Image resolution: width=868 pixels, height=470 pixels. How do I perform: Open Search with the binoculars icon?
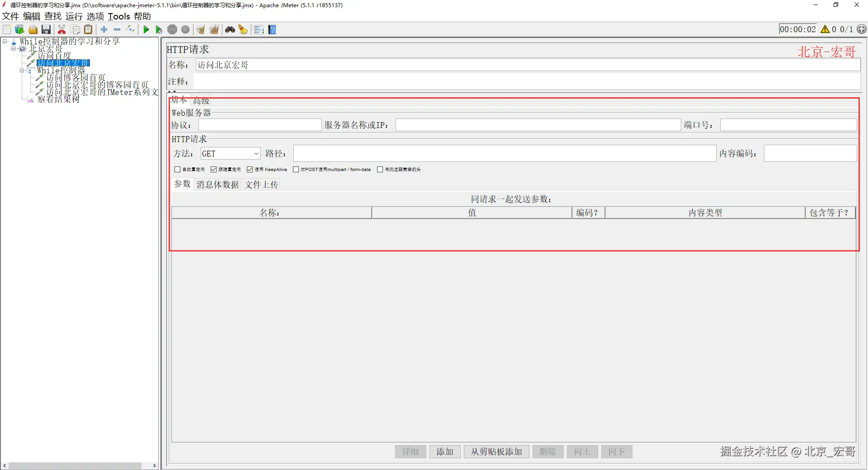pyautogui.click(x=230, y=30)
